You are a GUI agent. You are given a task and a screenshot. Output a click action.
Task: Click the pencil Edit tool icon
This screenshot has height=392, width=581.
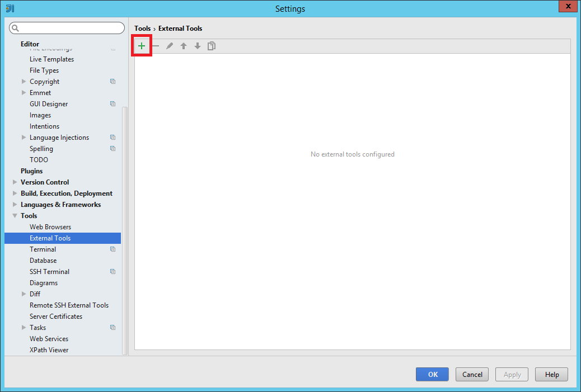click(170, 46)
